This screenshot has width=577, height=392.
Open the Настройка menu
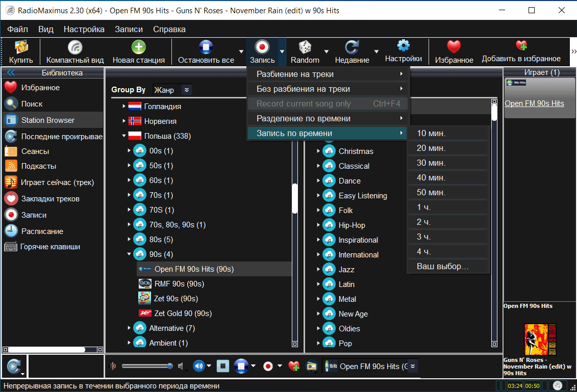[x=84, y=29]
